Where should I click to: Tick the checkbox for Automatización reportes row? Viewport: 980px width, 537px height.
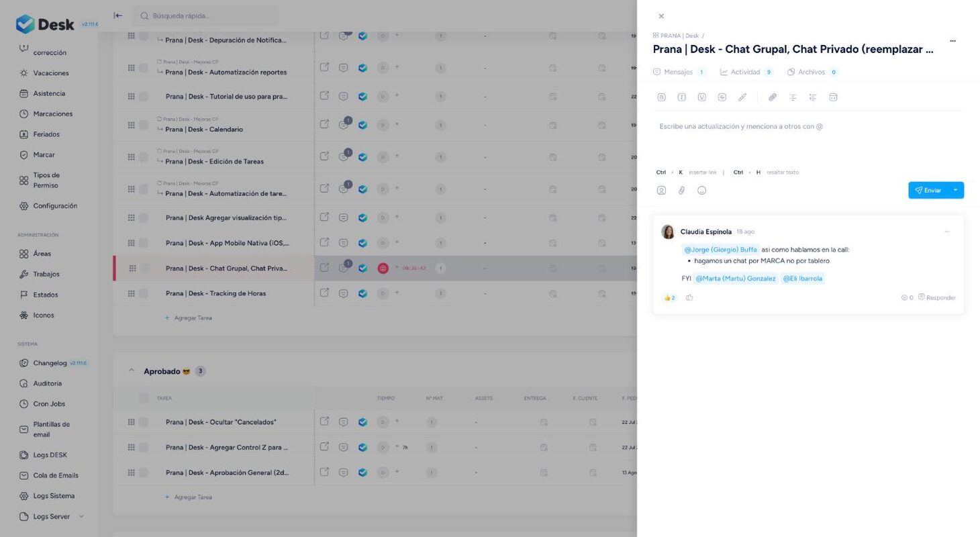(x=144, y=68)
